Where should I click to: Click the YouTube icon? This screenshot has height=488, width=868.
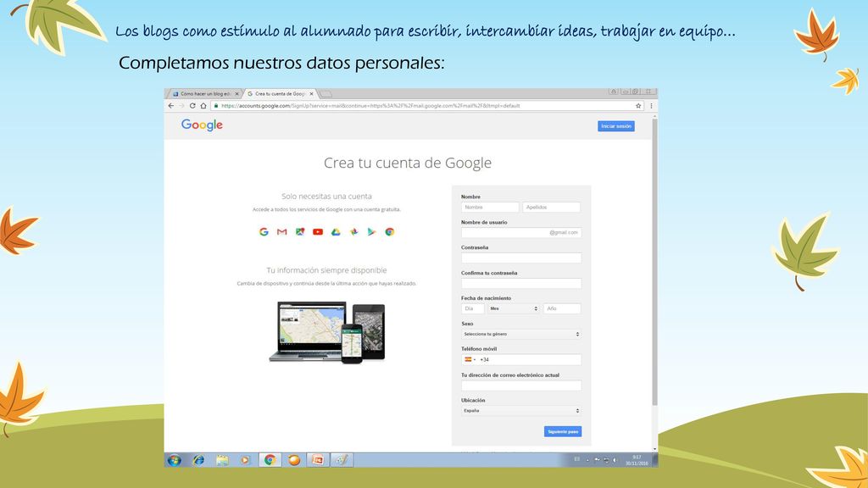tap(318, 232)
